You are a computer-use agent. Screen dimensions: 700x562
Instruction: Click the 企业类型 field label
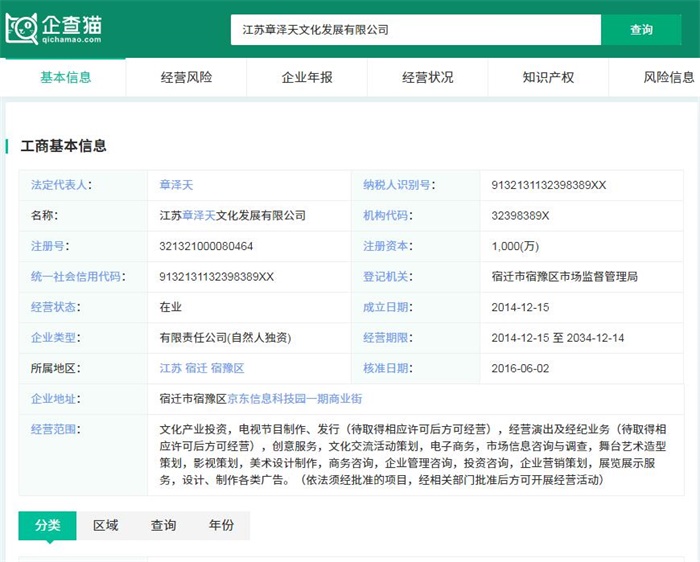[55, 337]
